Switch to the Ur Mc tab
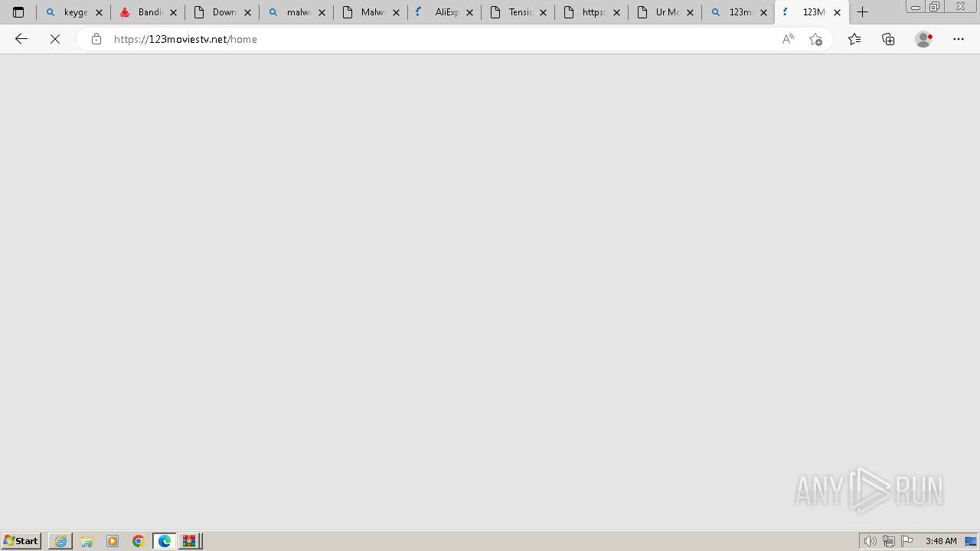 pyautogui.click(x=665, y=12)
